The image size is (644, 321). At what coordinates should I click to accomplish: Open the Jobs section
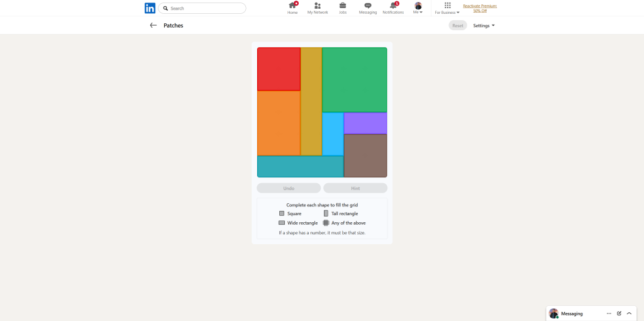[343, 8]
